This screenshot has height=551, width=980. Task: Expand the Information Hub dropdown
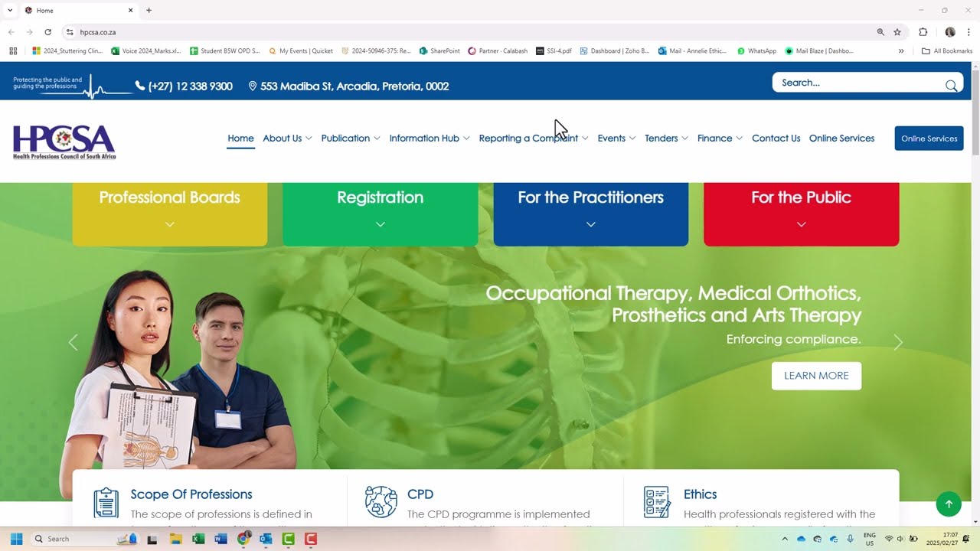click(x=430, y=138)
